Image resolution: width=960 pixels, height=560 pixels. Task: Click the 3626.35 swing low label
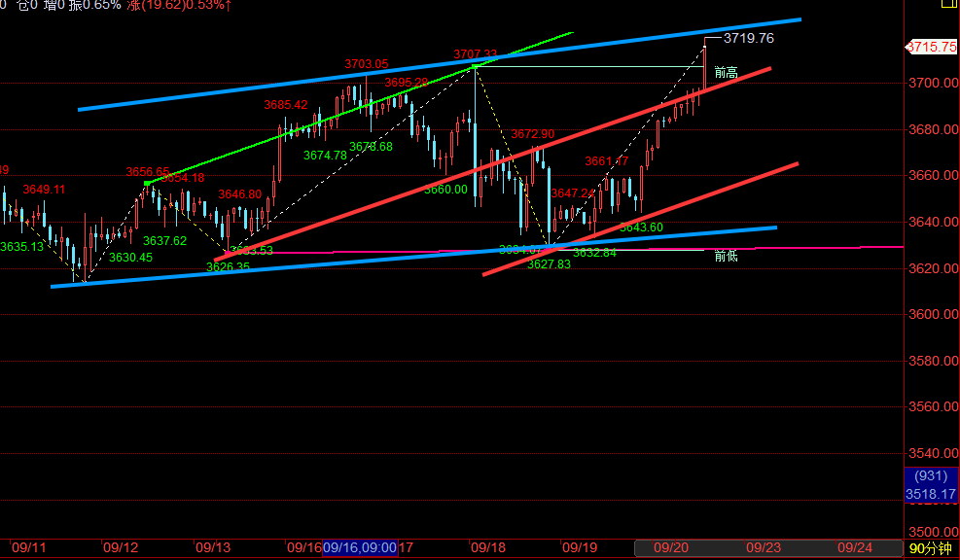pos(228,266)
